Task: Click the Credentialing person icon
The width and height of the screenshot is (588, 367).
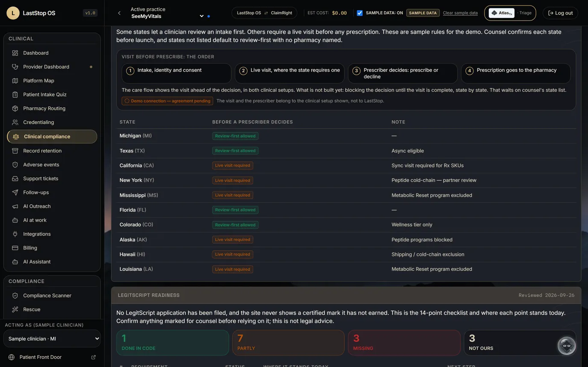Action: (x=15, y=122)
